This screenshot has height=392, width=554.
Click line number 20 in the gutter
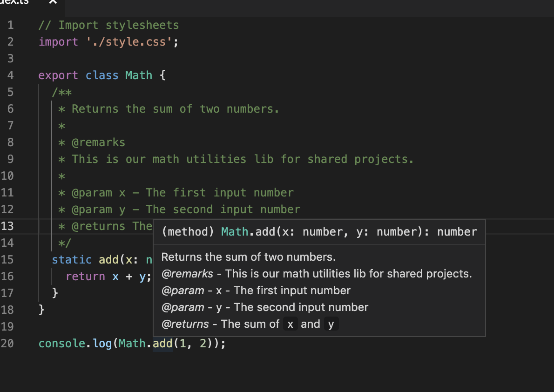click(7, 344)
